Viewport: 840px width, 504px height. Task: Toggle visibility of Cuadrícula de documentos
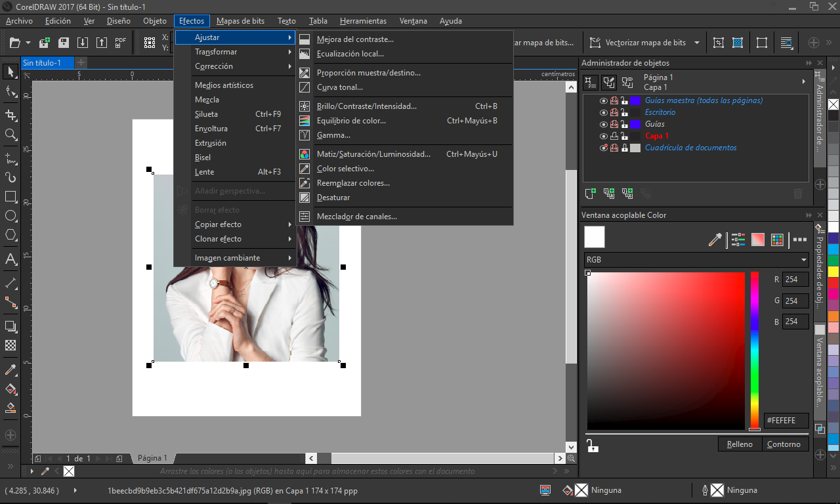click(604, 148)
